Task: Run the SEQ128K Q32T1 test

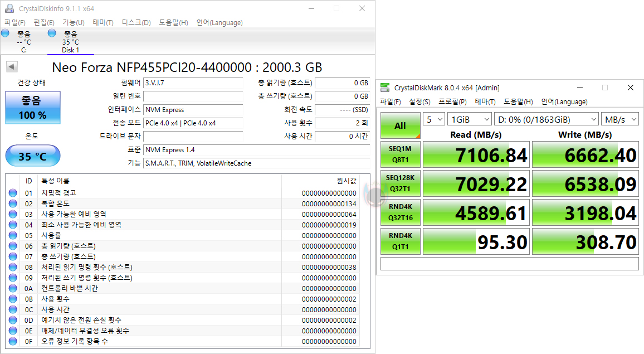Action: coord(401,183)
